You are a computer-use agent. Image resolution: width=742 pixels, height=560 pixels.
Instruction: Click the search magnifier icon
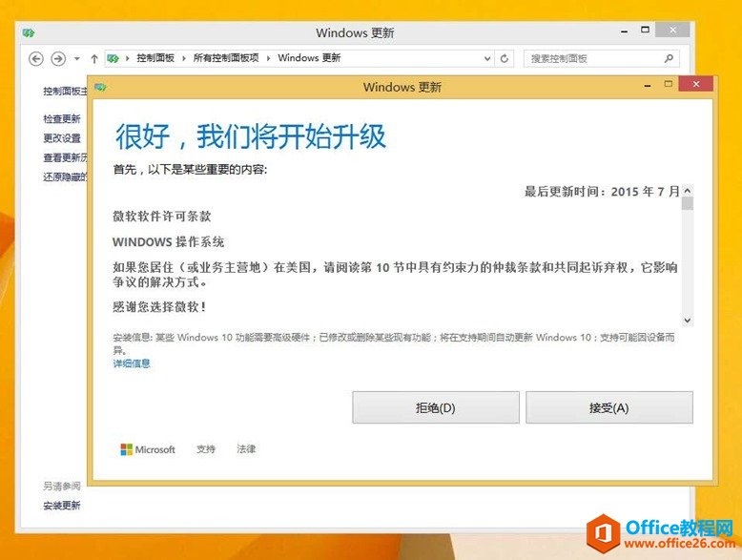(669, 58)
